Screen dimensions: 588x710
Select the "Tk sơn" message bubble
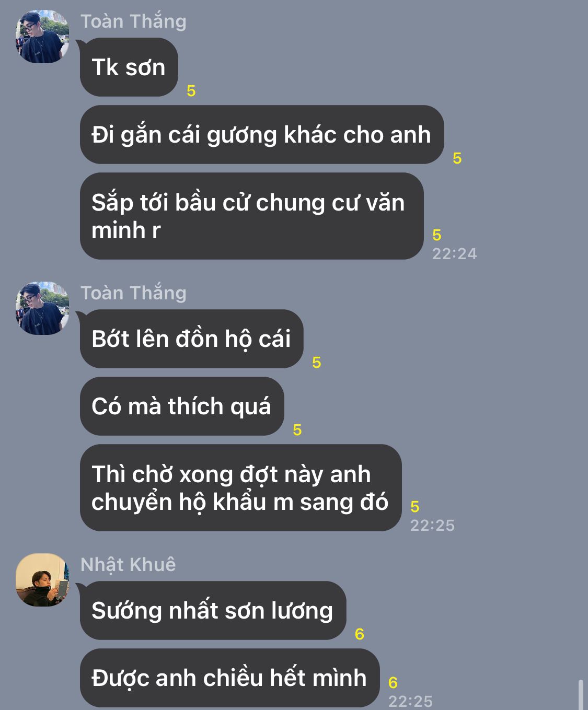(x=129, y=67)
